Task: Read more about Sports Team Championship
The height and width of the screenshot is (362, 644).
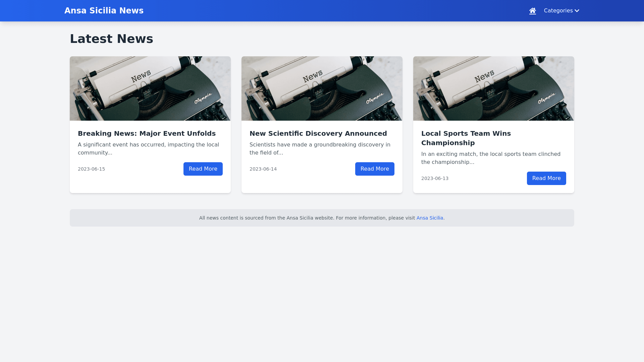Action: 546,178
